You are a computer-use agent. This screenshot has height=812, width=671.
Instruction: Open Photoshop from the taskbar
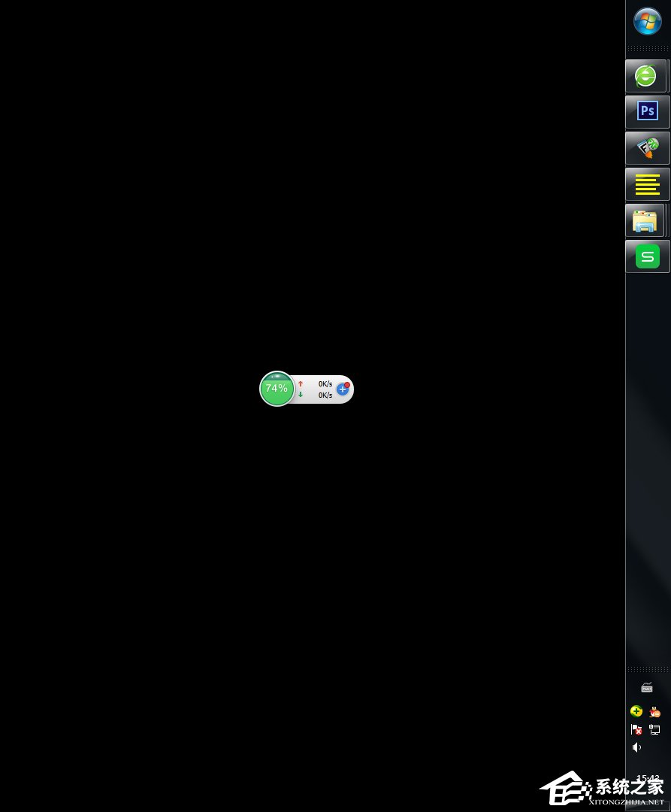647,111
